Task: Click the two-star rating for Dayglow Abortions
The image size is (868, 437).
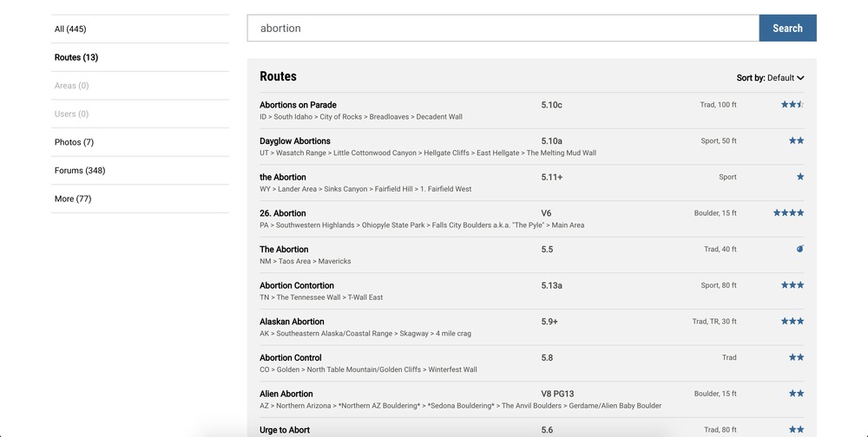Action: 796,140
